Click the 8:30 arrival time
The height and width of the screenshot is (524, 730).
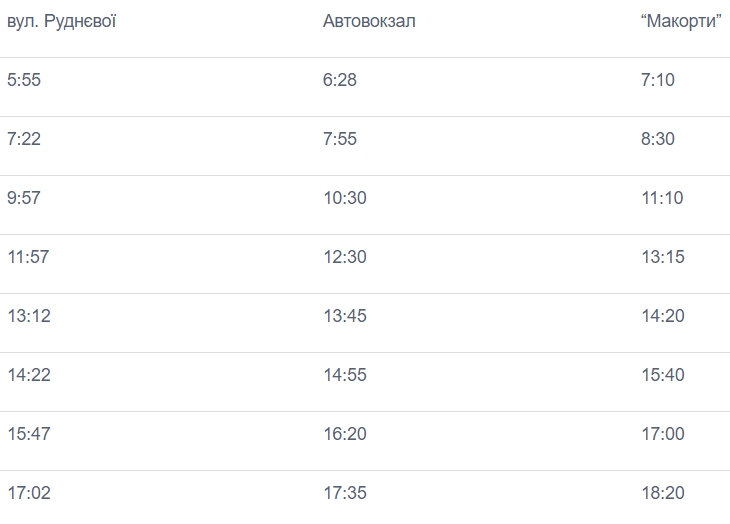click(658, 139)
